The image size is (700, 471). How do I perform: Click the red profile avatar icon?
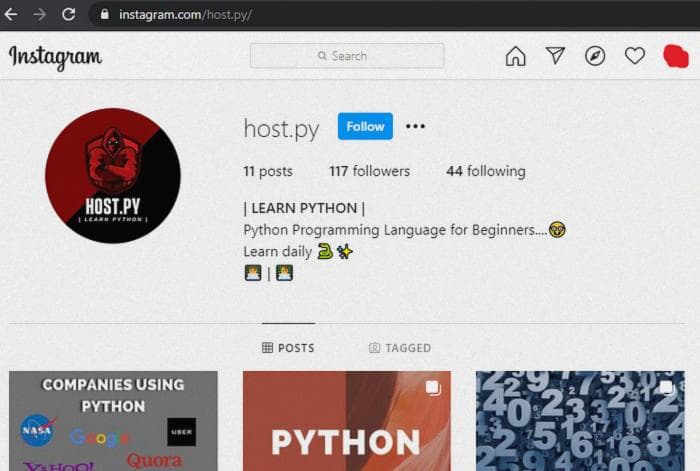click(676, 56)
